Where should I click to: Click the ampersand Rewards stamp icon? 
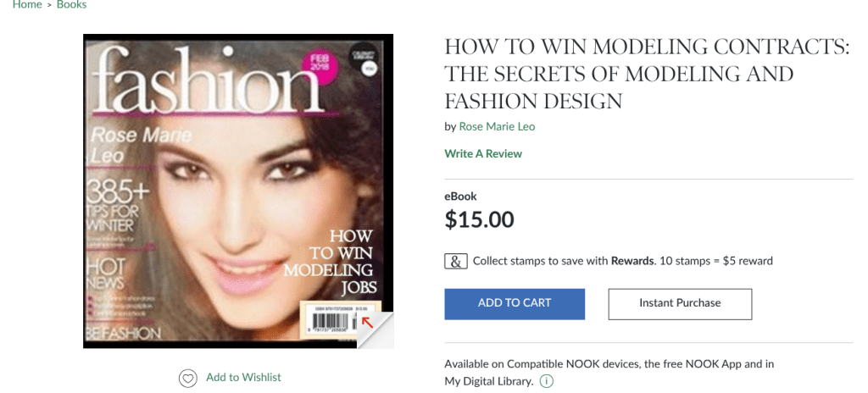pos(456,261)
